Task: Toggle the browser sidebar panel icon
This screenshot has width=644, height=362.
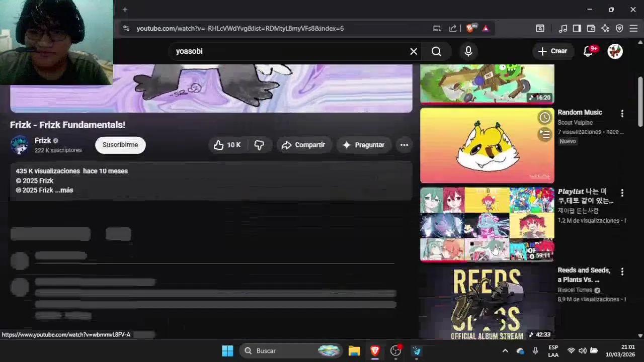Action: tap(577, 29)
